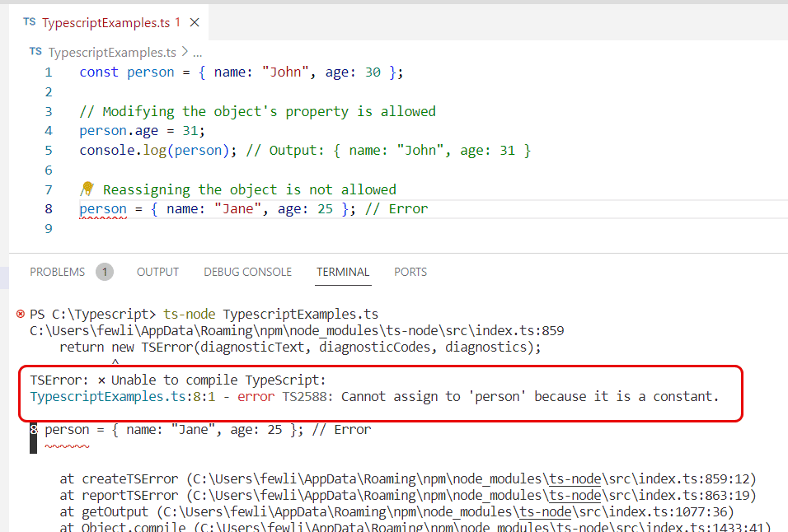Close the TypescriptExamples.ts tab

click(195, 22)
